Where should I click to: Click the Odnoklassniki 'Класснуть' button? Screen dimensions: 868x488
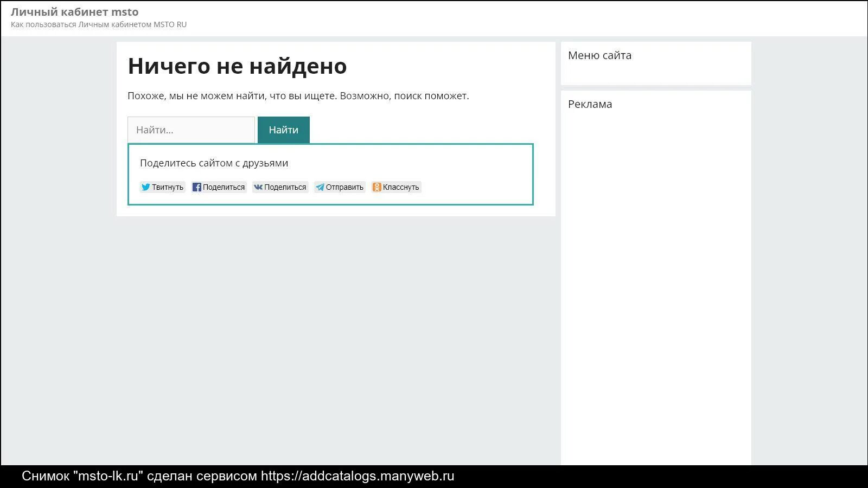[396, 187]
